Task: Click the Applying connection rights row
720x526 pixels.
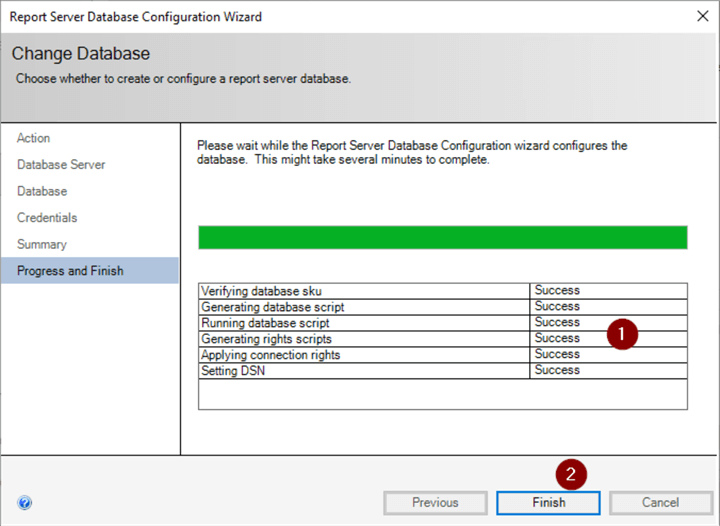Action: [x=363, y=355]
